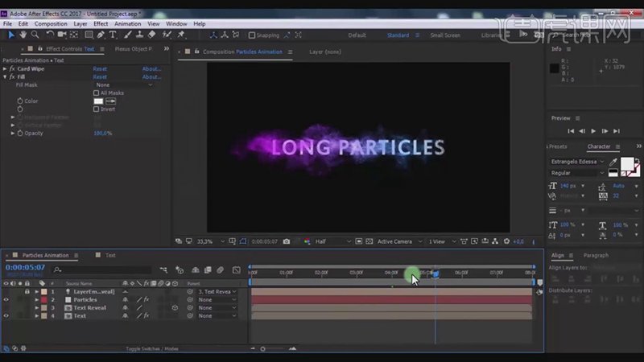Click the Play button in Preview panel
The height and width of the screenshot is (362, 644).
(x=593, y=131)
